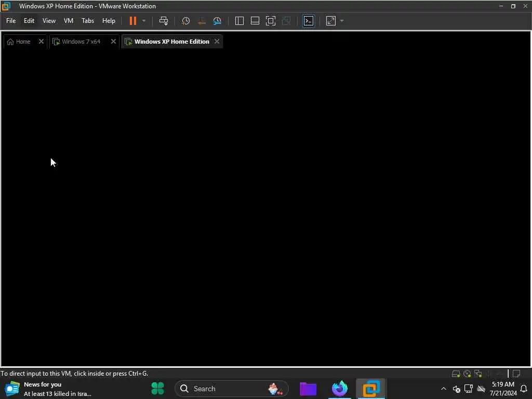Open the purple folder taskbar app
The width and height of the screenshot is (532, 399).
tap(308, 389)
